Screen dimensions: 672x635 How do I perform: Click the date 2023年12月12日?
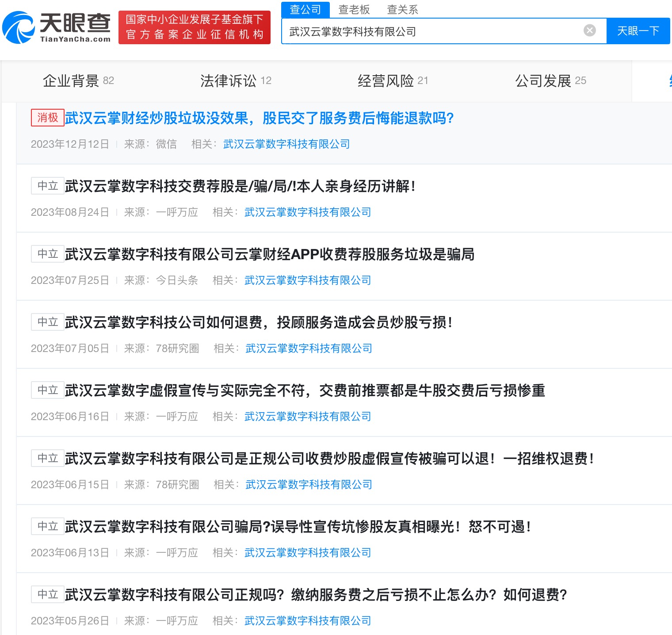tap(70, 144)
